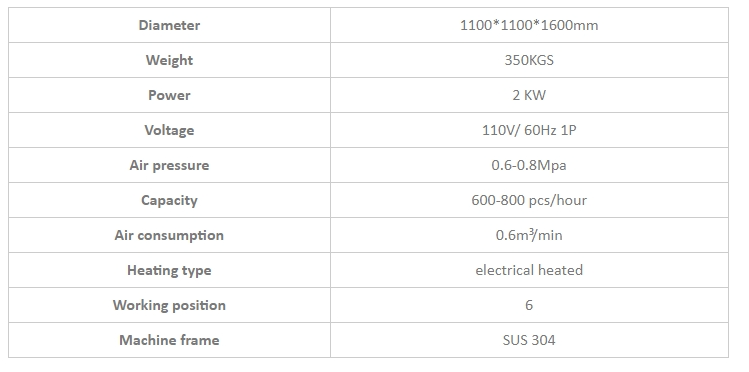Select the 0.6m³/min value cell

click(x=529, y=235)
